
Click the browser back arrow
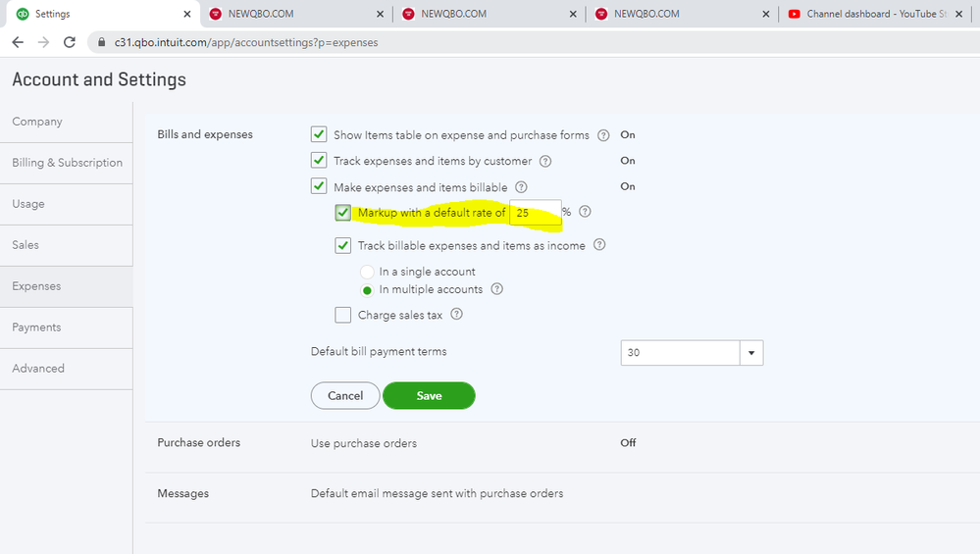[18, 42]
